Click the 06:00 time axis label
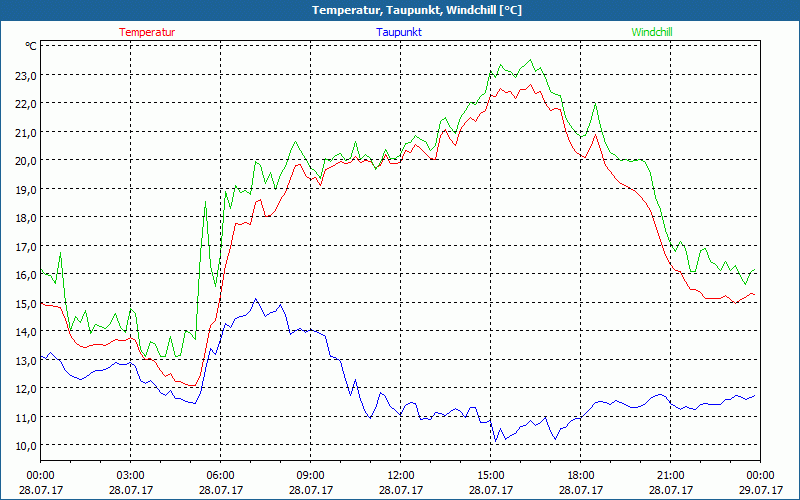 220,476
